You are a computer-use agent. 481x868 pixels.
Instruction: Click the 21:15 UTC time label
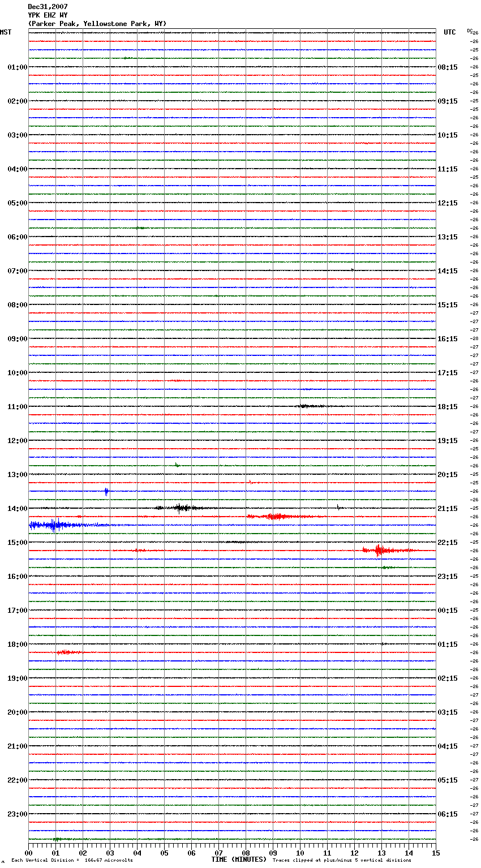(x=448, y=509)
